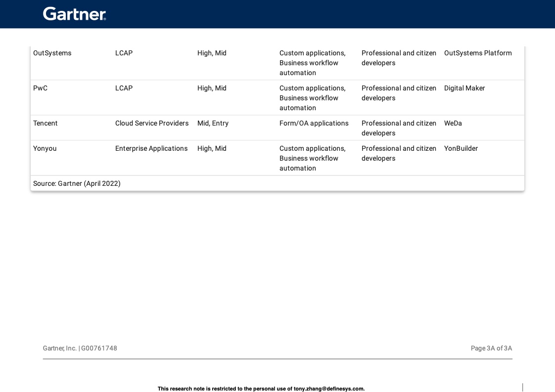The image size is (555, 392).
Task: Click 'High, Mid' in the Yonyou row
Action: pos(212,148)
